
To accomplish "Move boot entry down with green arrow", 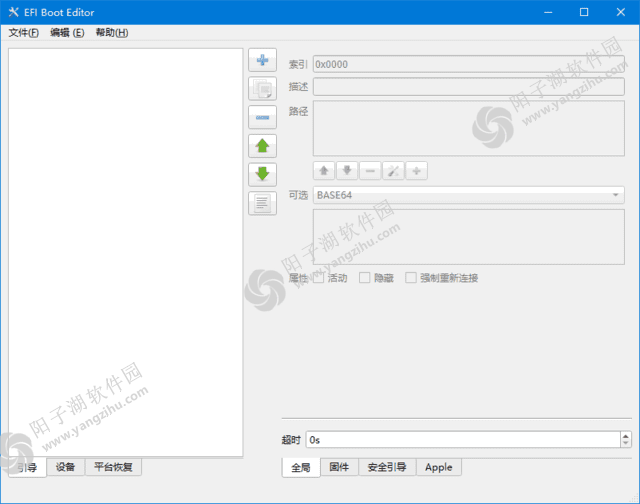I will [x=262, y=174].
